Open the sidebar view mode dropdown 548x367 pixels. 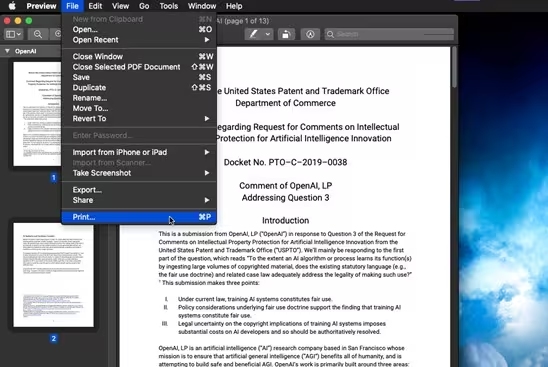coord(14,34)
